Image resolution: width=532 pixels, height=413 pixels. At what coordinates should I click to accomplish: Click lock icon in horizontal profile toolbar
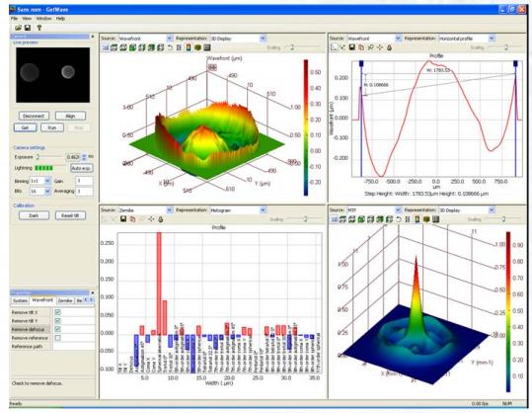389,47
